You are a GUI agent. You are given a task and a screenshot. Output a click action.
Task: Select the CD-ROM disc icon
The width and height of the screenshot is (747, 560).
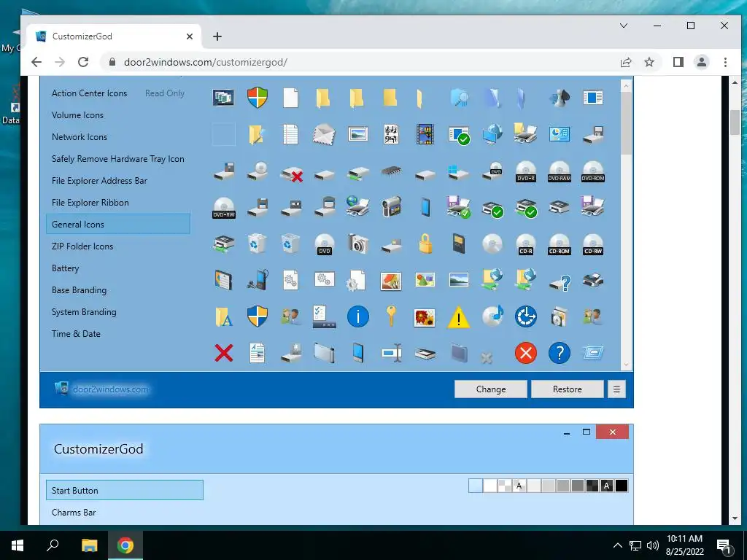click(560, 244)
